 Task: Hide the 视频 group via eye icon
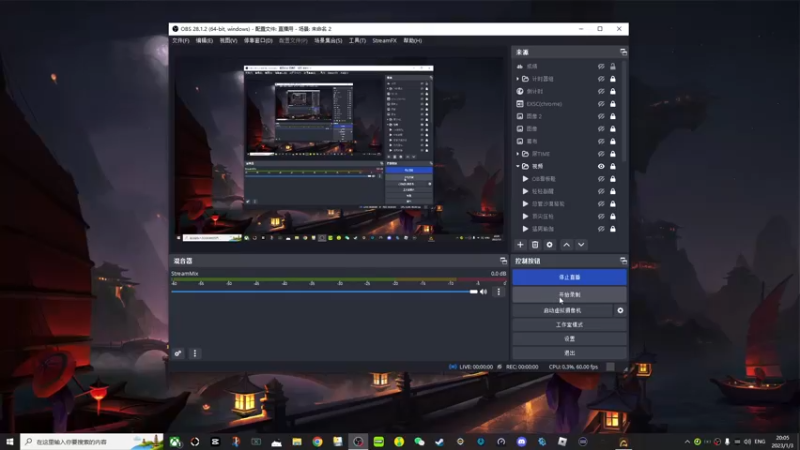pyautogui.click(x=601, y=166)
